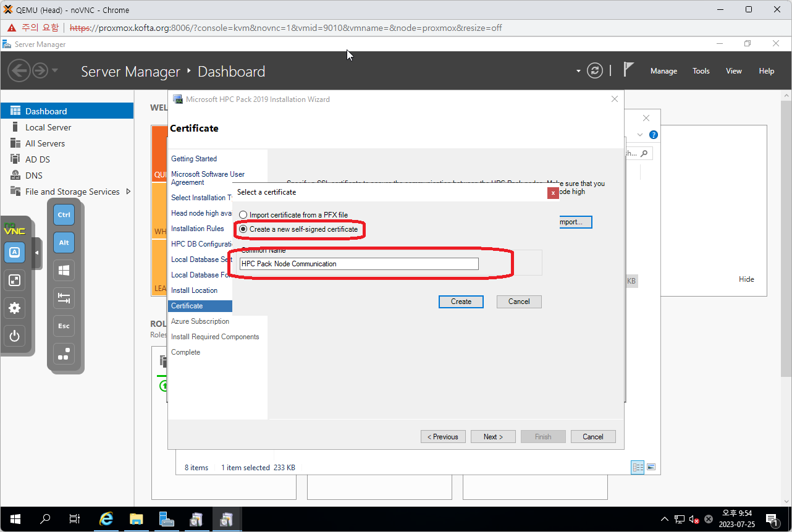Open Server Manager notifications flag
Image resolution: width=792 pixels, height=532 pixels.
point(628,70)
